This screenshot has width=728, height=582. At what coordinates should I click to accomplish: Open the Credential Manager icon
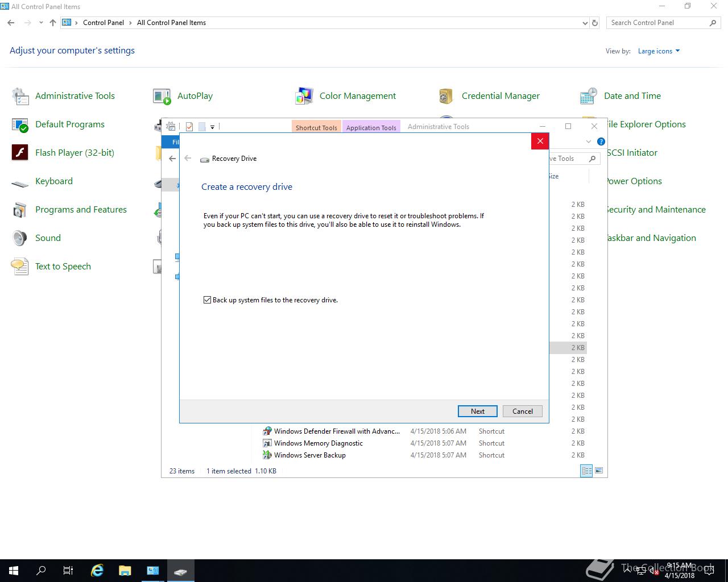tap(446, 96)
